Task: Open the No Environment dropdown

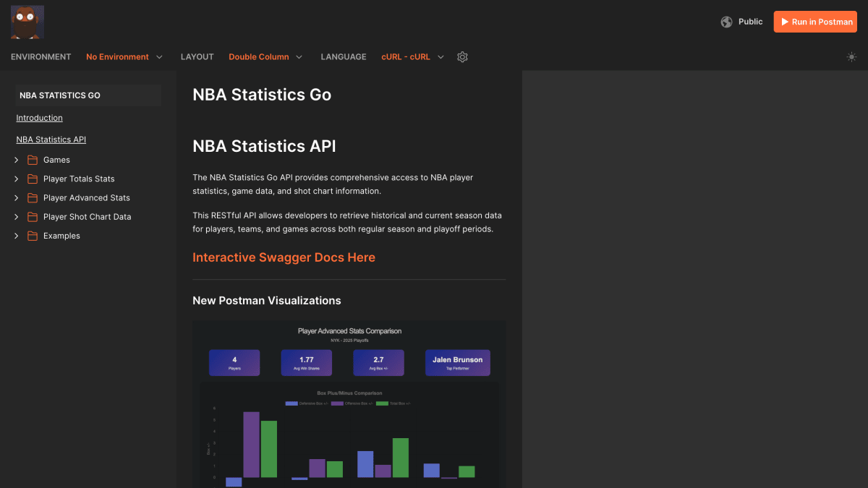Action: [x=124, y=57]
